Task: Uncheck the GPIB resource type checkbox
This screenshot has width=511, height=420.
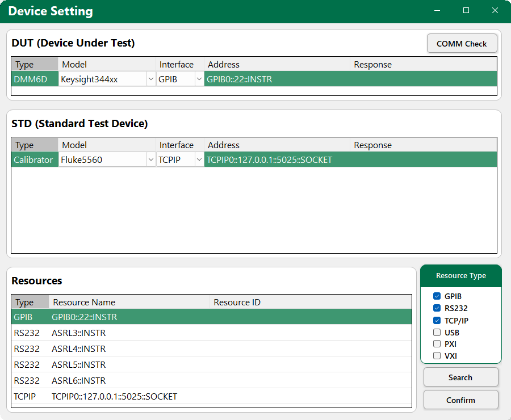Action: [437, 296]
